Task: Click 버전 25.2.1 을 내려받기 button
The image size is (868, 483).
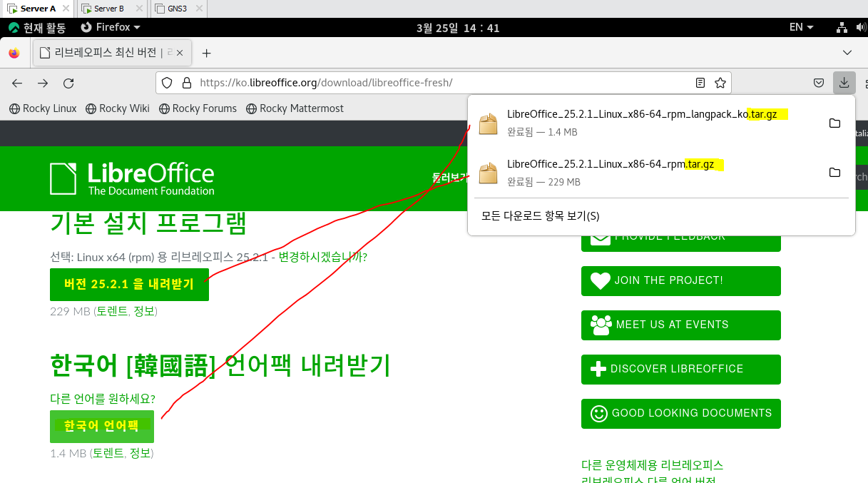Action: 129,284
